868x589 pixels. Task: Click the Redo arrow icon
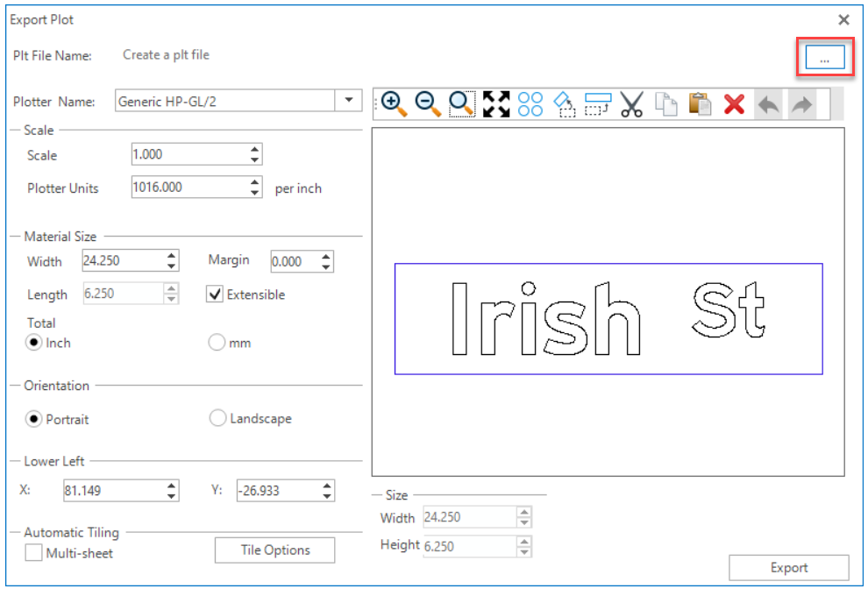802,103
